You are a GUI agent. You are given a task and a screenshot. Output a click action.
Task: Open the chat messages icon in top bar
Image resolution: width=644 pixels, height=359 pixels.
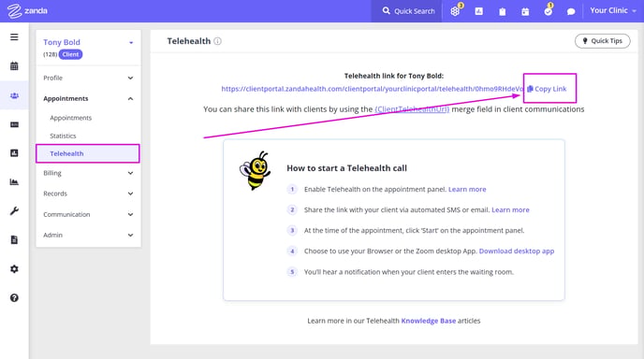coord(571,11)
